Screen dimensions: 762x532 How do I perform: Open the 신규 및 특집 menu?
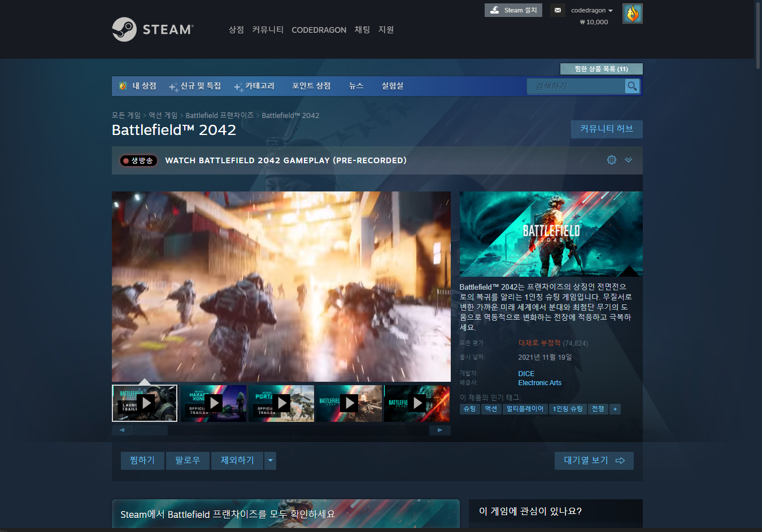195,86
